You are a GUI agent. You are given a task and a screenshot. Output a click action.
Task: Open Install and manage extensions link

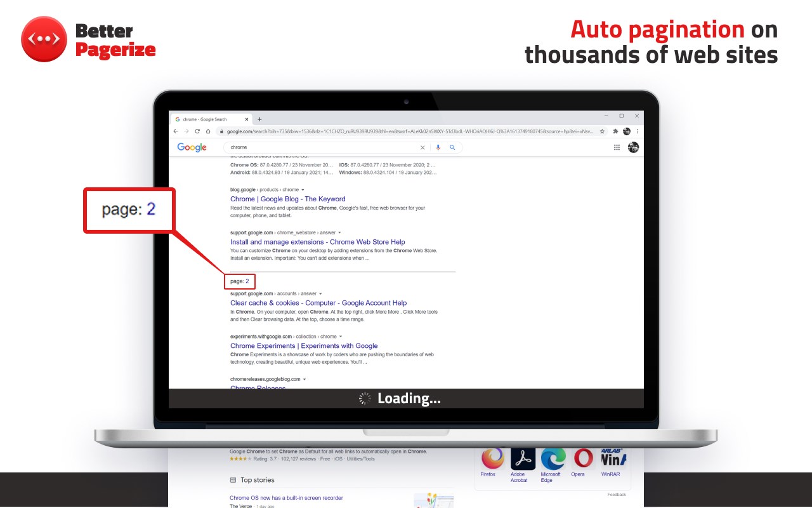tap(317, 242)
